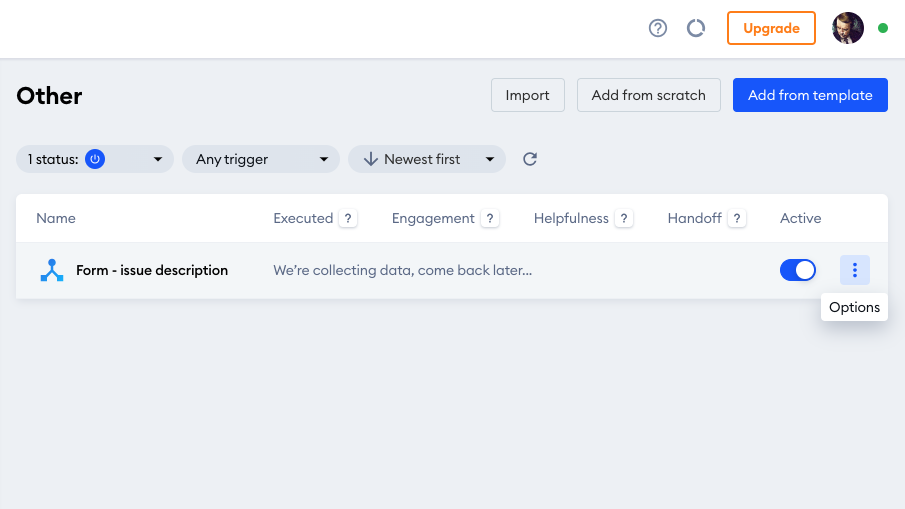This screenshot has width=905, height=509.
Task: Click the Engagement help question mark
Action: 490,219
